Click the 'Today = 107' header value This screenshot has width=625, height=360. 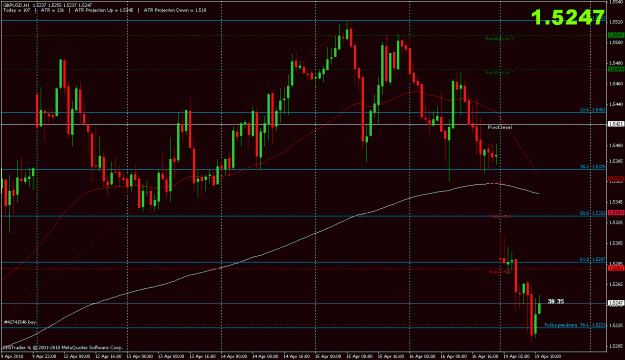coord(17,10)
